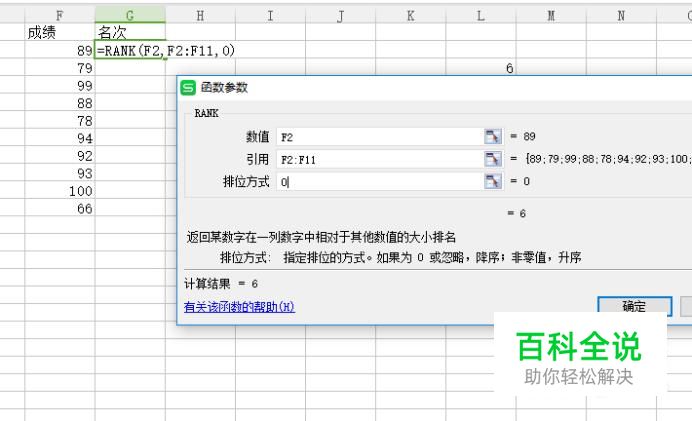Confirm the function with 确定 button
This screenshot has height=421, width=692.
(635, 306)
